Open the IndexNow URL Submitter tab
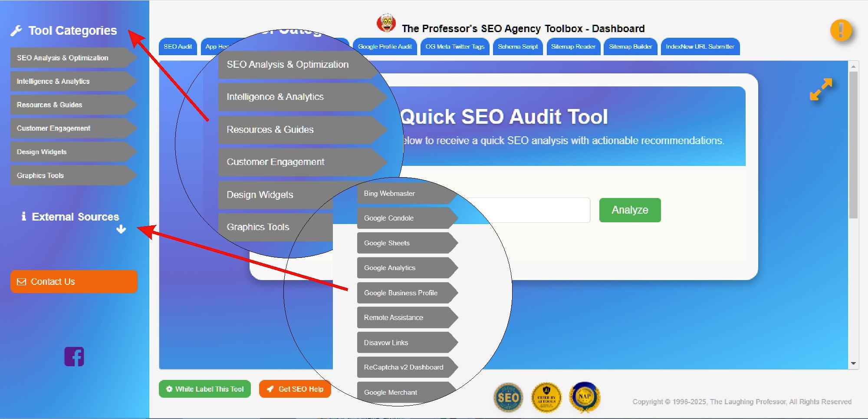 coord(700,46)
